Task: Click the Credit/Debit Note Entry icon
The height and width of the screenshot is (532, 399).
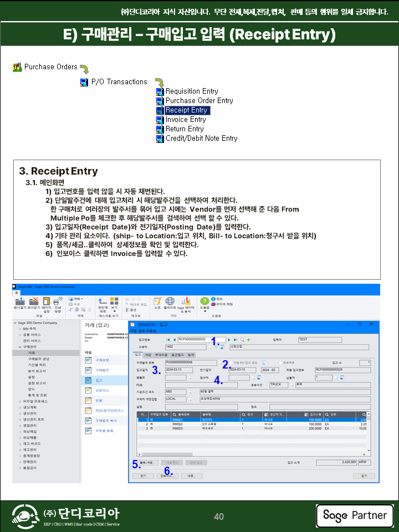Action: tap(160, 139)
